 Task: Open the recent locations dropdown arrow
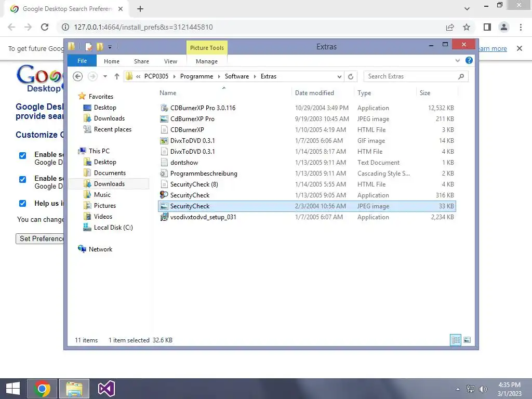(x=105, y=76)
